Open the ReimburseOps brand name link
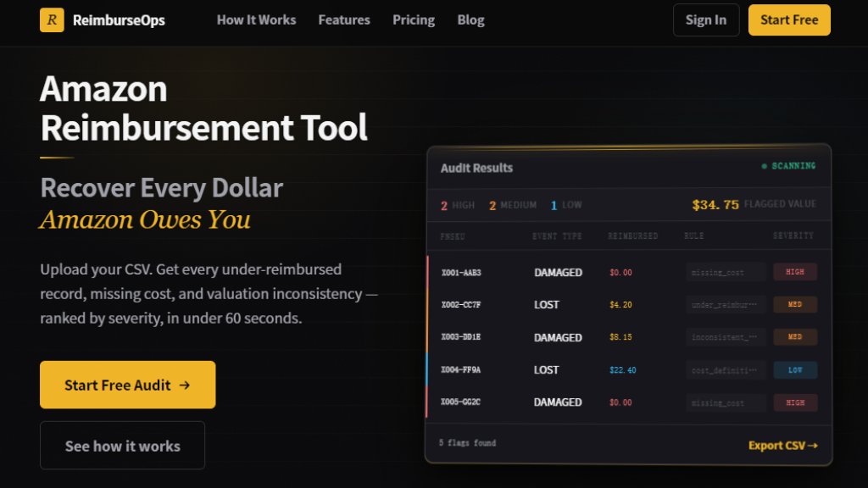Image resolution: width=868 pixels, height=488 pixels. pyautogui.click(x=119, y=20)
